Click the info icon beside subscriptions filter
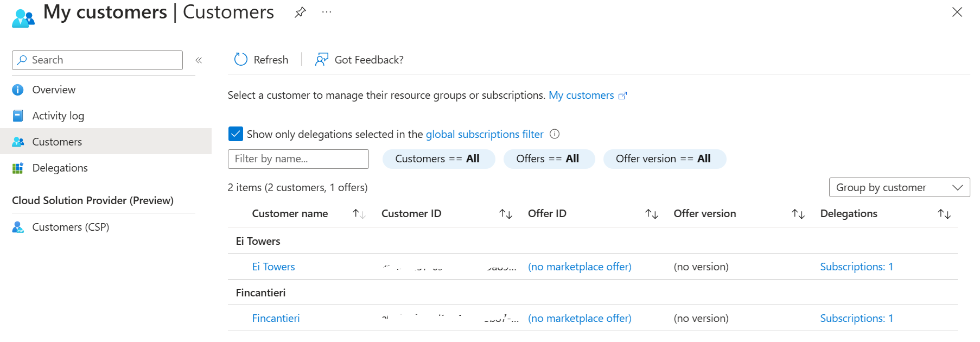This screenshot has height=342, width=980. [555, 134]
